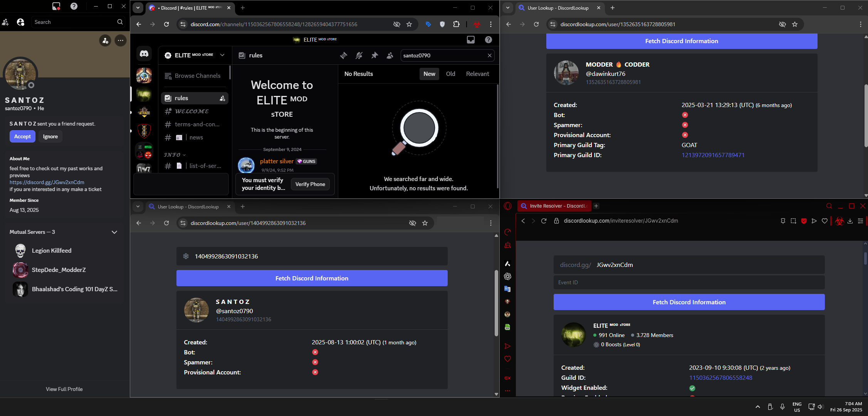
Task: Open Threads in the rules channel header
Action: pyautogui.click(x=344, y=55)
